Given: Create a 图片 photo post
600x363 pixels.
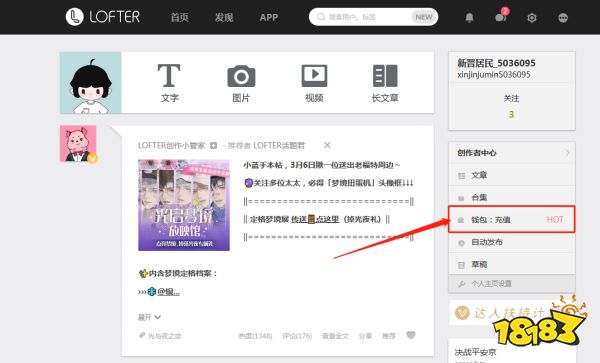Looking at the screenshot, I should point(241,83).
